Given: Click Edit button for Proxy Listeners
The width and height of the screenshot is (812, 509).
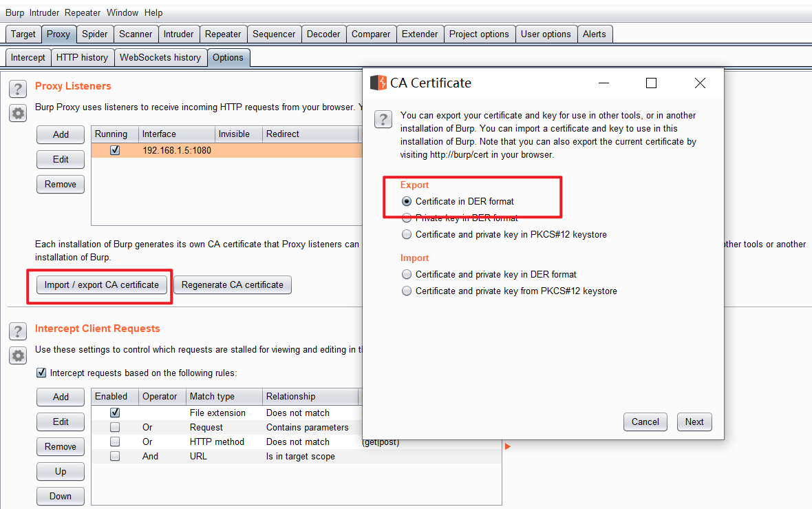Looking at the screenshot, I should (x=61, y=160).
